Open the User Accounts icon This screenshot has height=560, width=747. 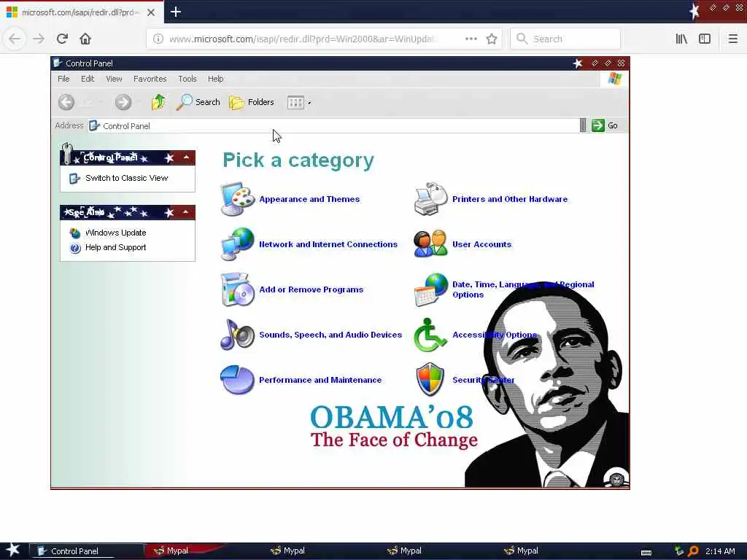tap(430, 244)
